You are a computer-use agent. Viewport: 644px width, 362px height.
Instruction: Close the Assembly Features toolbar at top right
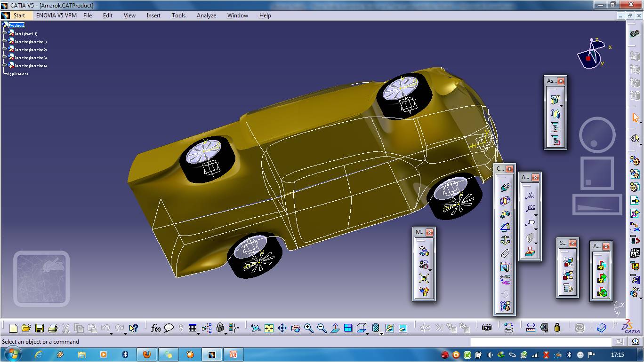click(x=561, y=81)
